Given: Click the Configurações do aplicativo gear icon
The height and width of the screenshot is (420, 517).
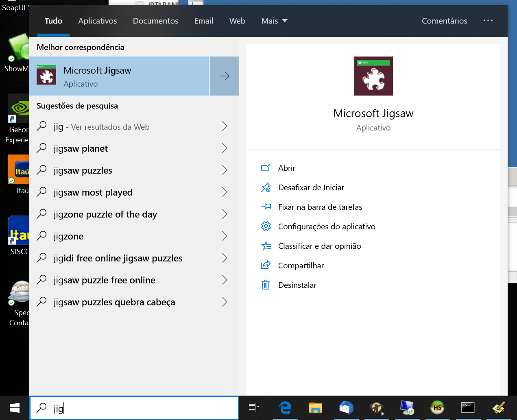Looking at the screenshot, I should (x=266, y=226).
